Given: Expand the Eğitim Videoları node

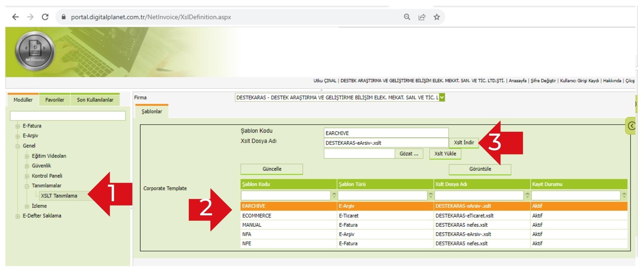Looking at the screenshot, I should [27, 156].
